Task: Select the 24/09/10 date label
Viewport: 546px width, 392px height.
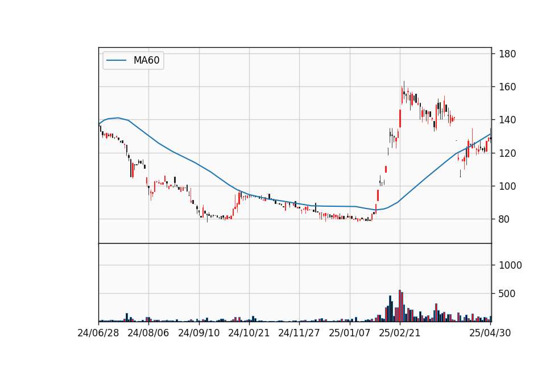Action: click(199, 333)
